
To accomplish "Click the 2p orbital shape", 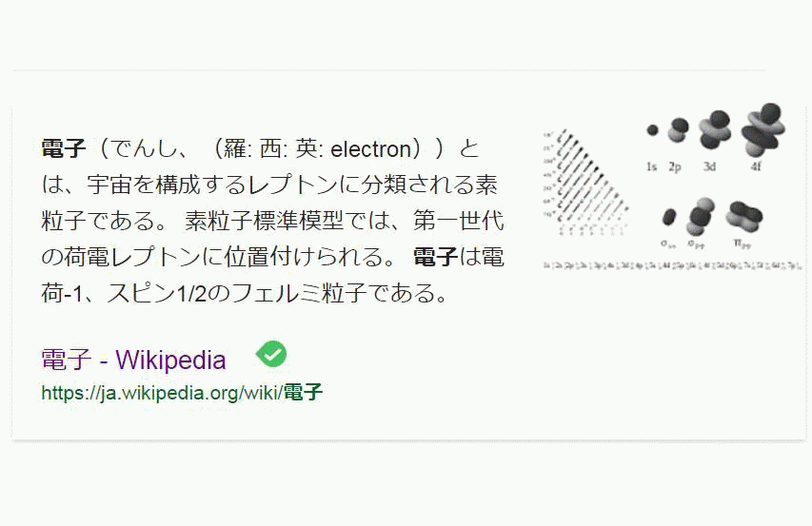I will pos(677,130).
